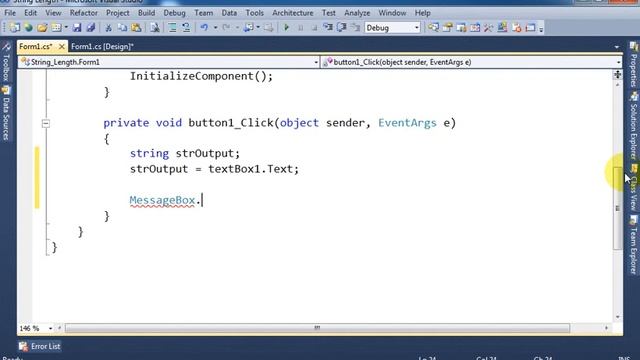Viewport: 640px width, 360px height.
Task: Click the Step Out debug icon
Action: (356, 28)
